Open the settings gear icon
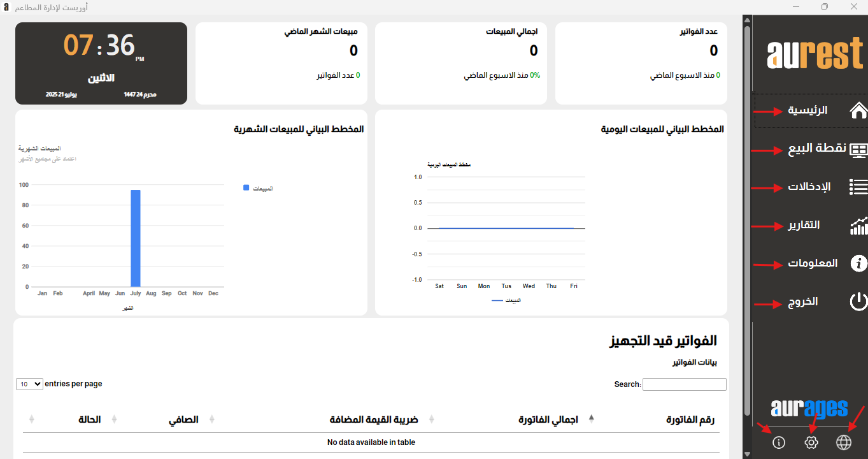The width and height of the screenshot is (868, 459). coord(811,442)
